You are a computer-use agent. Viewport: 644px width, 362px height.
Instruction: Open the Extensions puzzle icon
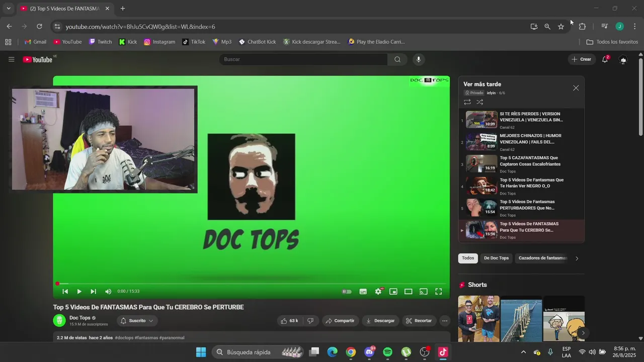[x=582, y=27]
